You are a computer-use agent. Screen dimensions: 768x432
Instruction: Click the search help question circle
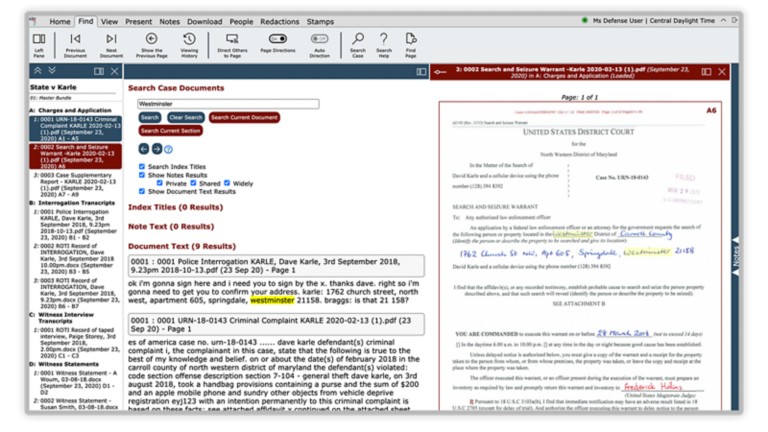coord(168,149)
